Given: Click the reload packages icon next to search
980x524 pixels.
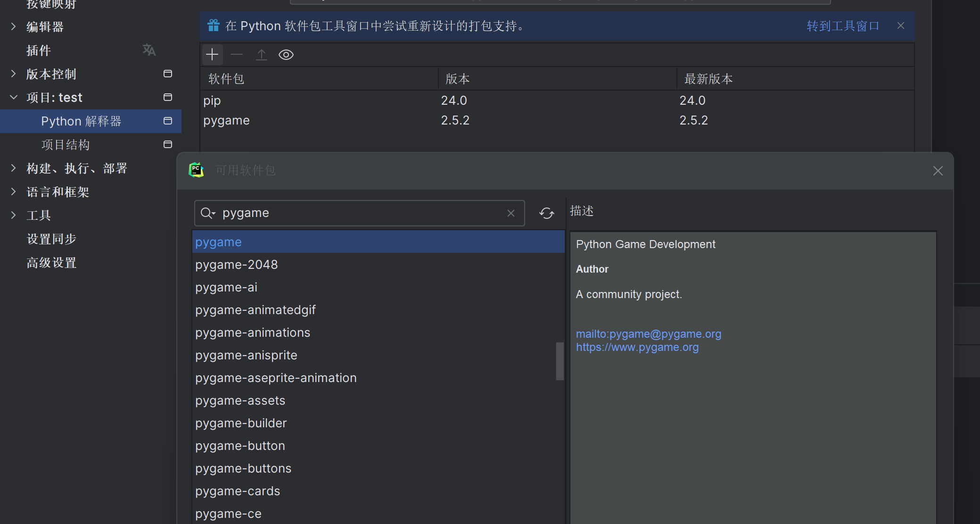Looking at the screenshot, I should (x=547, y=213).
